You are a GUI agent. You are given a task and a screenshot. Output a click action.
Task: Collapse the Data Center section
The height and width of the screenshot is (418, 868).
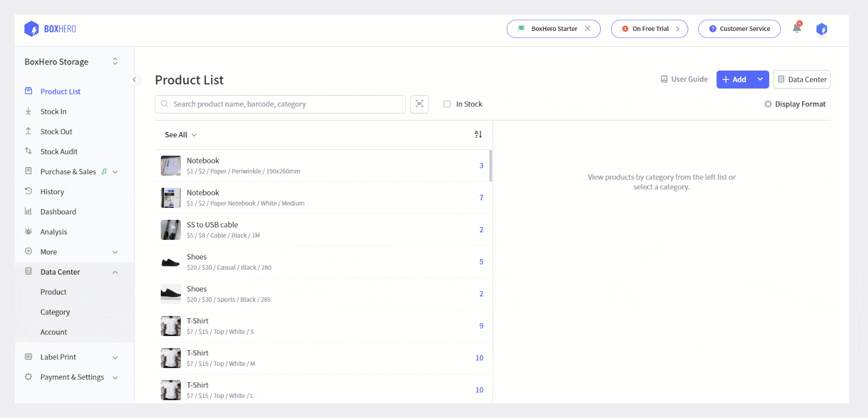[x=115, y=272]
